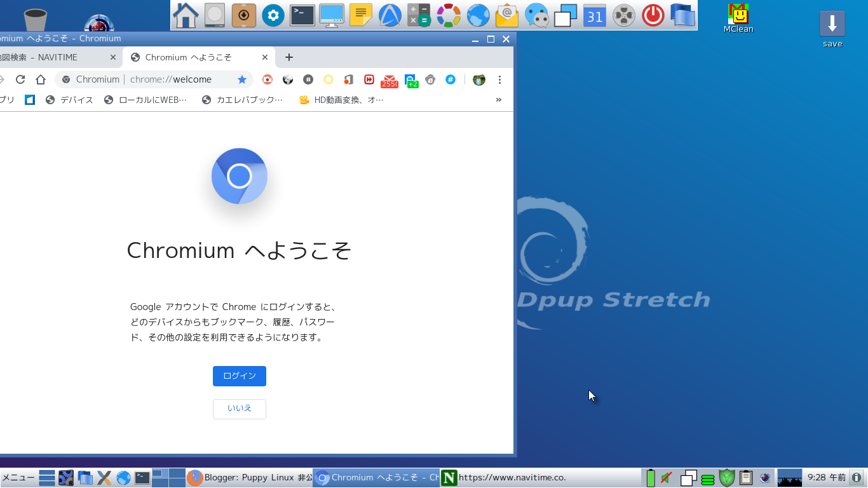Open the chat bubbles messenger icon

point(536,15)
